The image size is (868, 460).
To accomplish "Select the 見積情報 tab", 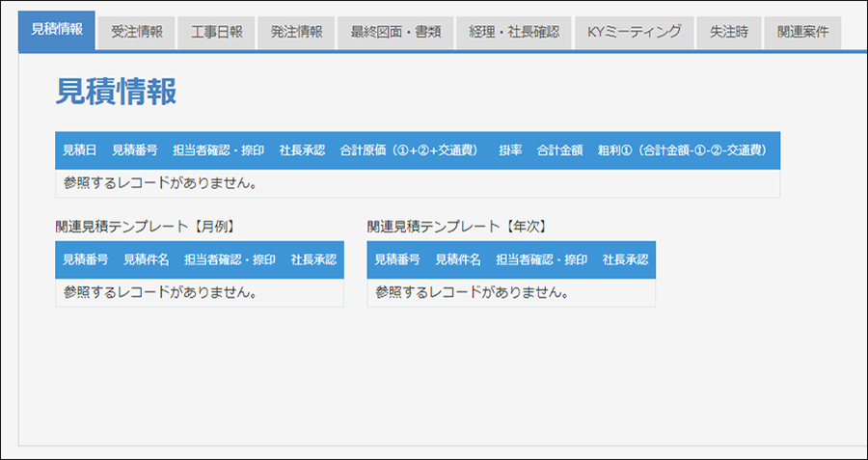I will coord(57,31).
